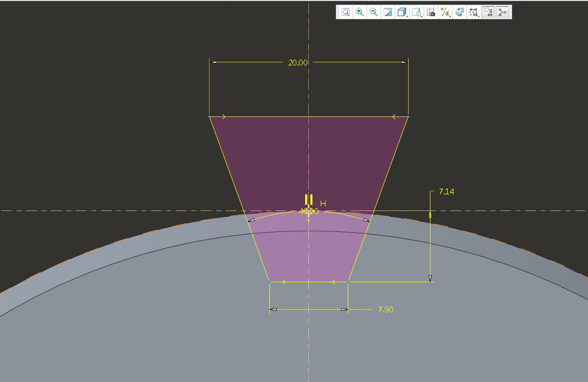Select the 20.00 width dimension
This screenshot has height=382, width=588.
pos(298,62)
